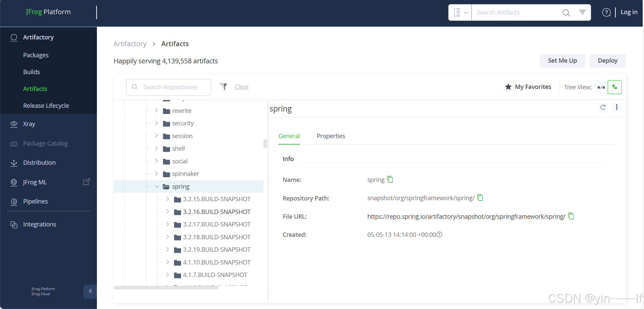The width and height of the screenshot is (644, 309).
Task: Select Artifacts in the sidebar
Action: (x=35, y=89)
